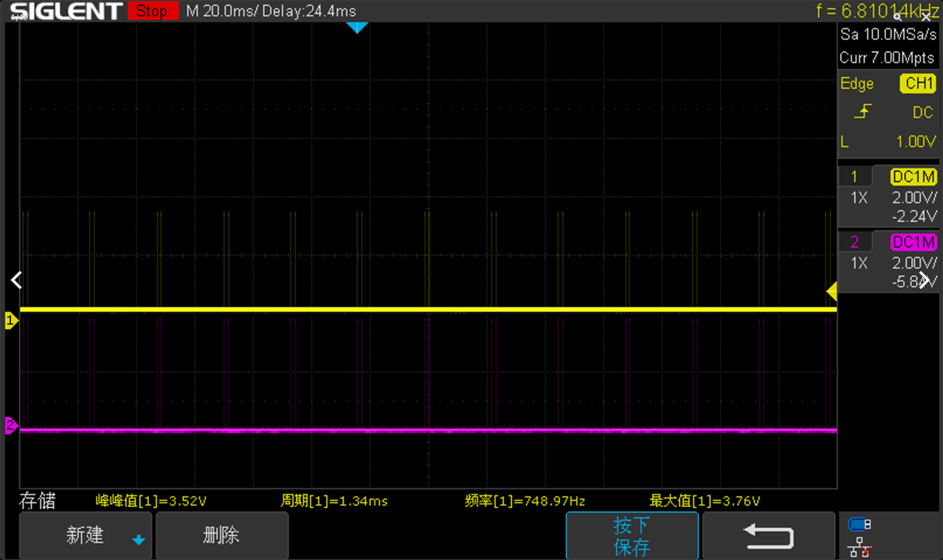Select the yellow CH1 trigger source label

[x=918, y=83]
